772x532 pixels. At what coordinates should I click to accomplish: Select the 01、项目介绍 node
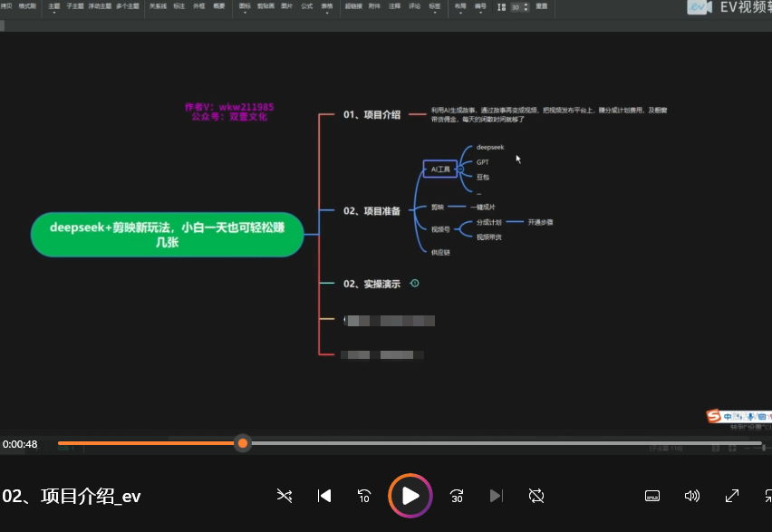tap(372, 115)
